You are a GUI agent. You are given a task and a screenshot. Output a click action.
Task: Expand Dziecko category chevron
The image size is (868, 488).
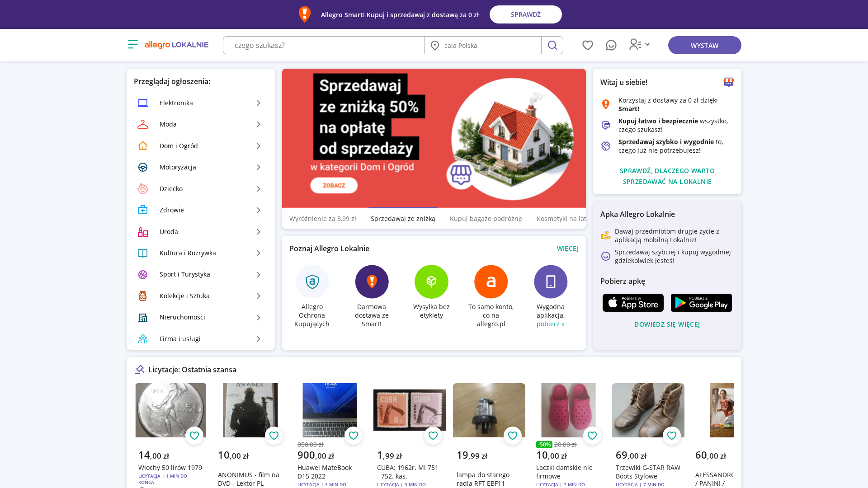click(259, 189)
